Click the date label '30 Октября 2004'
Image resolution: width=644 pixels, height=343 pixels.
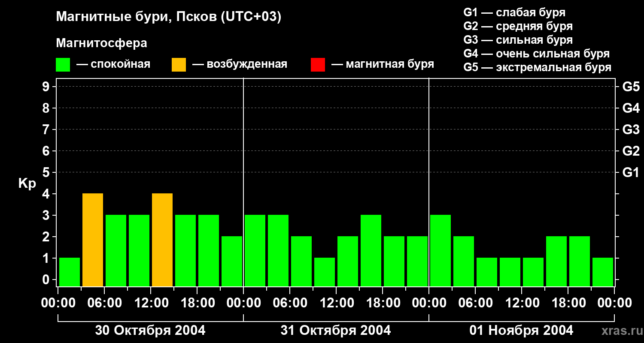(x=150, y=331)
